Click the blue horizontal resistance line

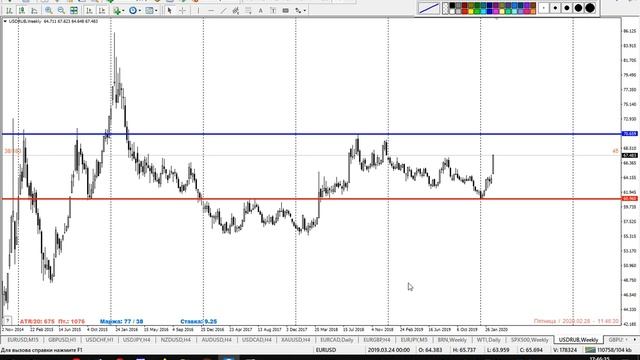310,134
